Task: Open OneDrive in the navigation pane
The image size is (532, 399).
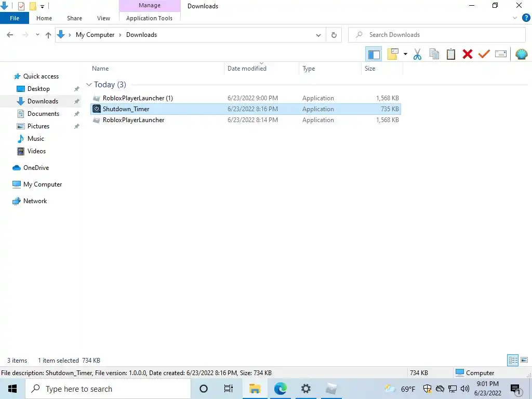Action: pos(36,168)
